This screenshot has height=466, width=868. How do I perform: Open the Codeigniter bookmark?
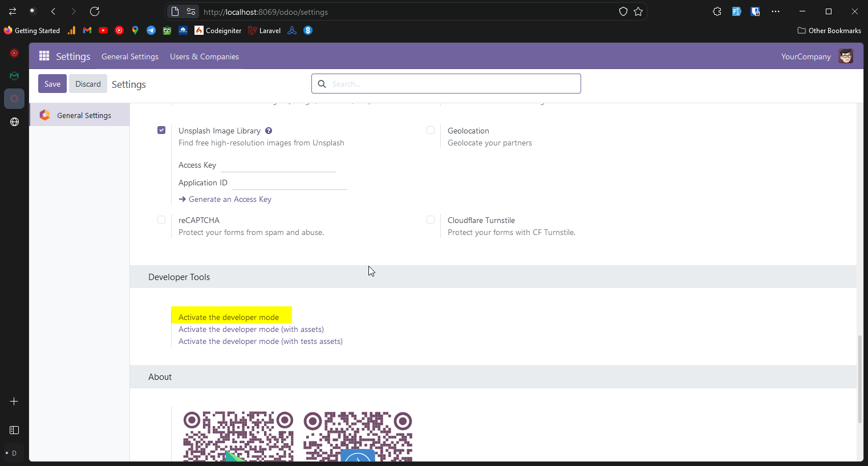[x=218, y=30]
